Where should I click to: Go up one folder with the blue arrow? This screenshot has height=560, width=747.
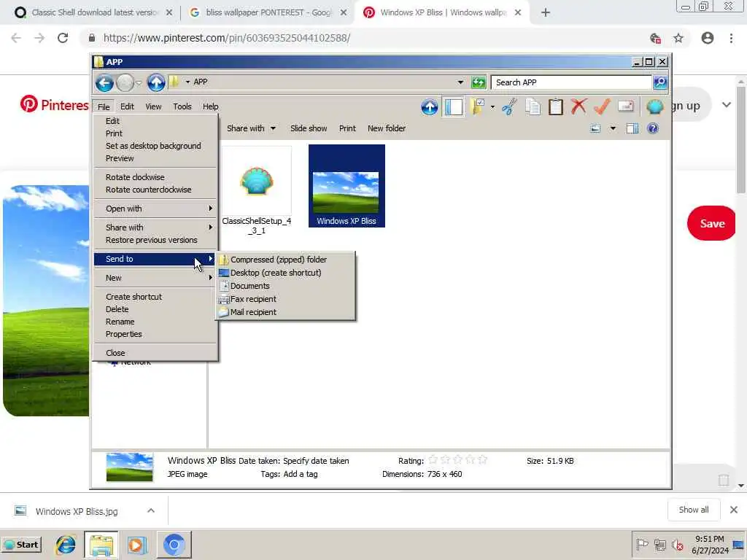(156, 83)
